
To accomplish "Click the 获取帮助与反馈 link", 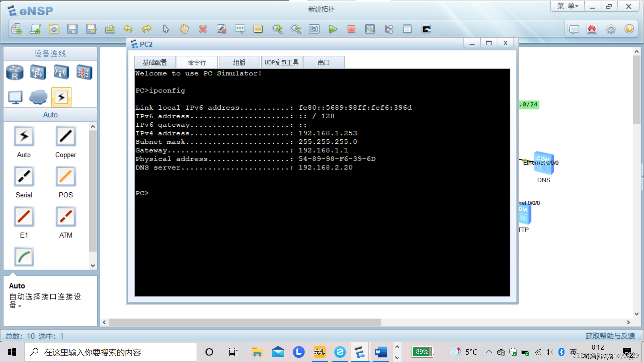I will 610,336.
